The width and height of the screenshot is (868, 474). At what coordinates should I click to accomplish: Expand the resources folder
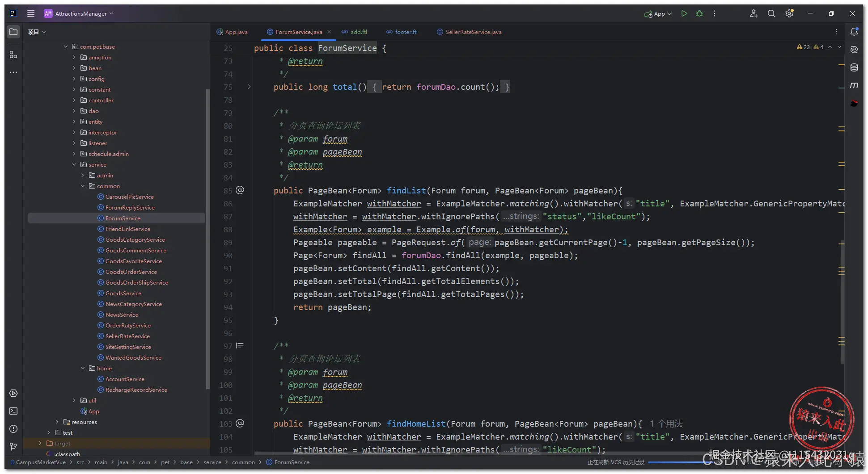(x=57, y=422)
